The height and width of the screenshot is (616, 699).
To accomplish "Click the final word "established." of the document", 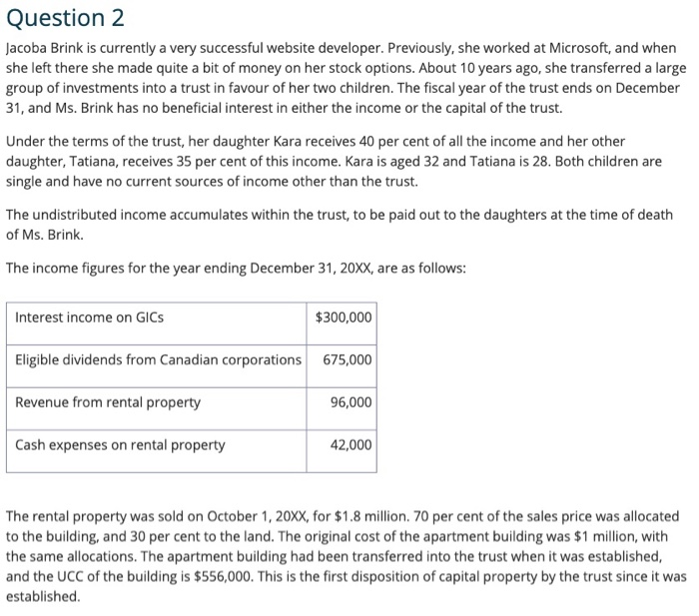I will click(x=42, y=597).
